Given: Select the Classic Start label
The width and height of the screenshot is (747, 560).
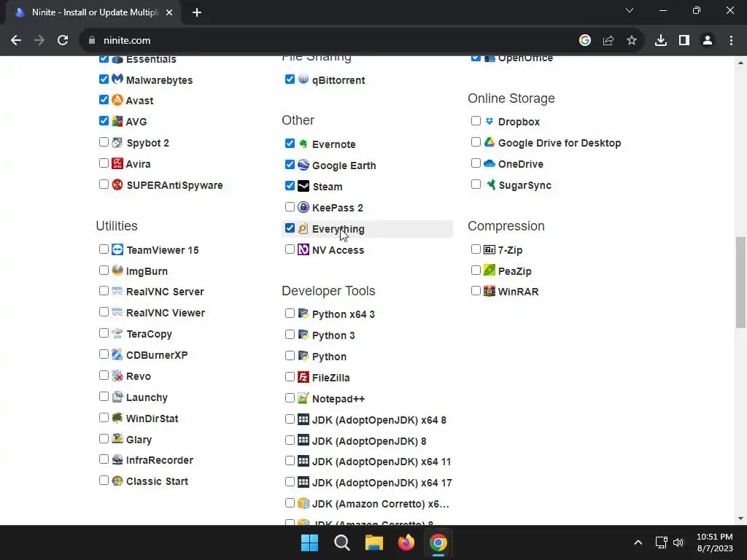Looking at the screenshot, I should coord(157,481).
